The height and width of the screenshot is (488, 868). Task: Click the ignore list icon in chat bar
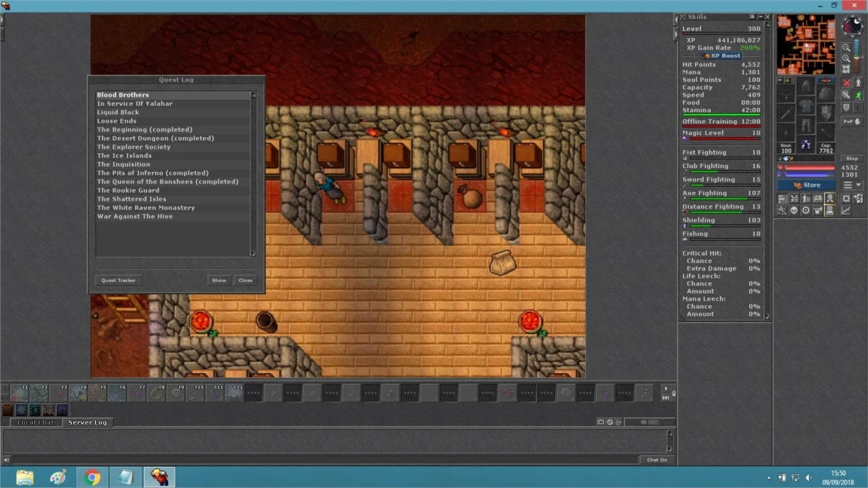(x=610, y=422)
